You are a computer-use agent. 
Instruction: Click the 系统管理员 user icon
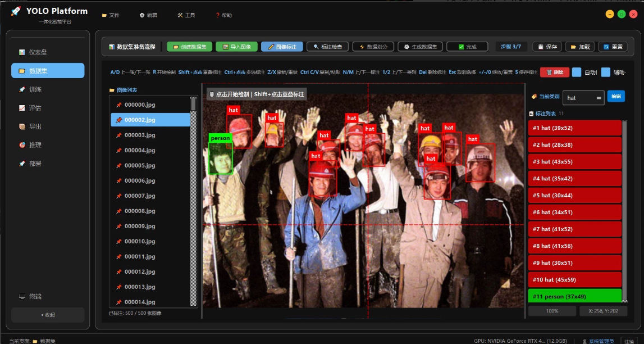click(x=585, y=341)
